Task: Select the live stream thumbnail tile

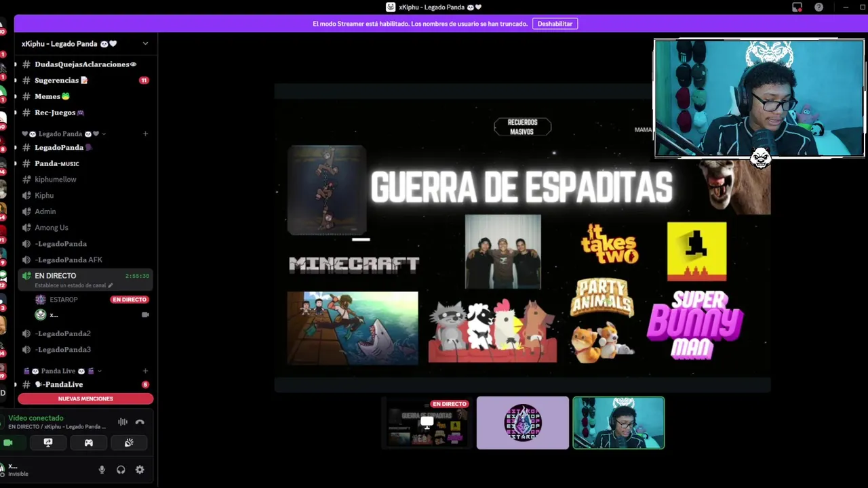Action: tap(427, 423)
